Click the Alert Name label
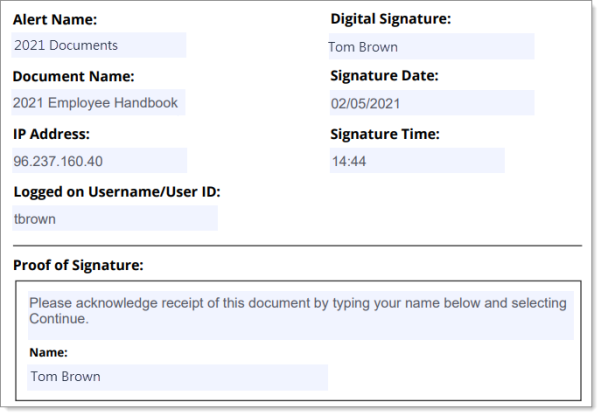 pyautogui.click(x=55, y=20)
